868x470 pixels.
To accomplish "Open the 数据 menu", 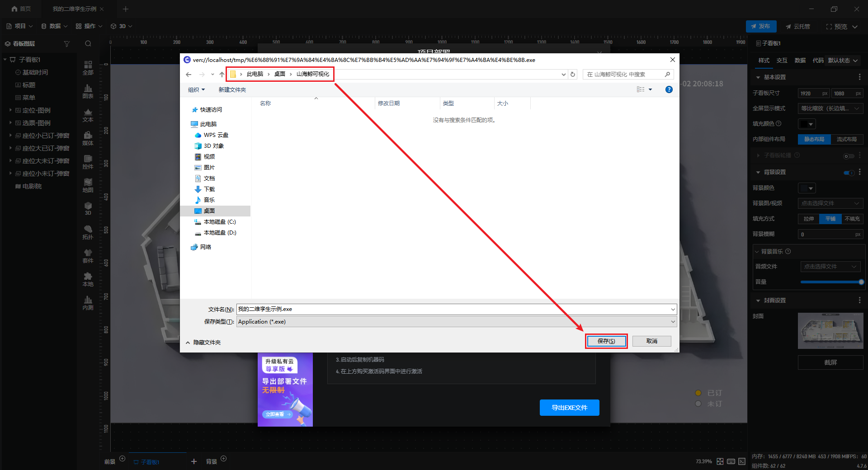I will click(x=54, y=26).
